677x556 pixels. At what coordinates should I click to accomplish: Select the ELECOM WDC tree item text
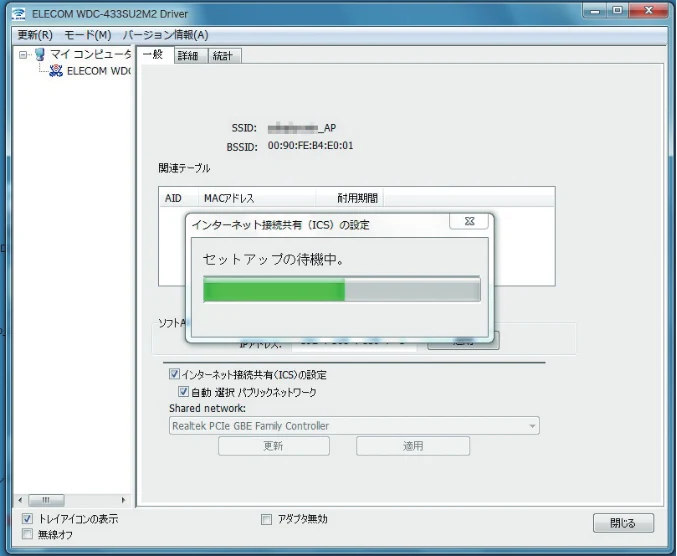(99, 71)
